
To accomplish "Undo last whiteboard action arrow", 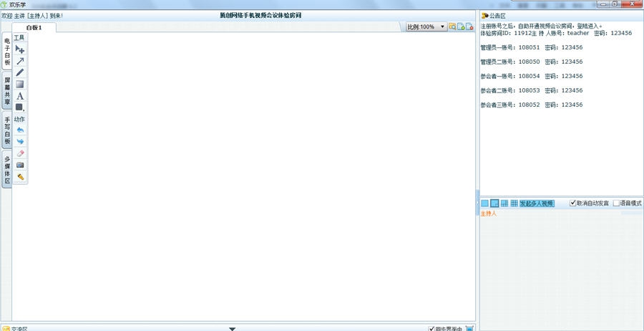I will (20, 130).
